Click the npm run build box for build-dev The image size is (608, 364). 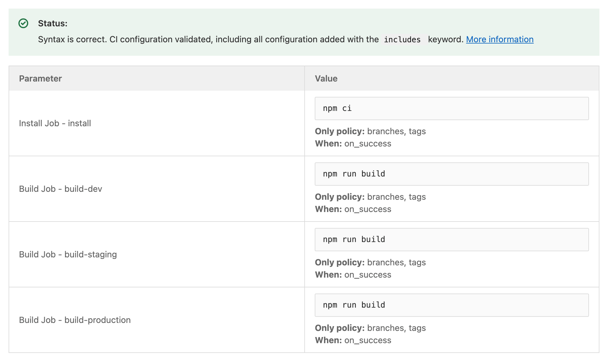(452, 174)
